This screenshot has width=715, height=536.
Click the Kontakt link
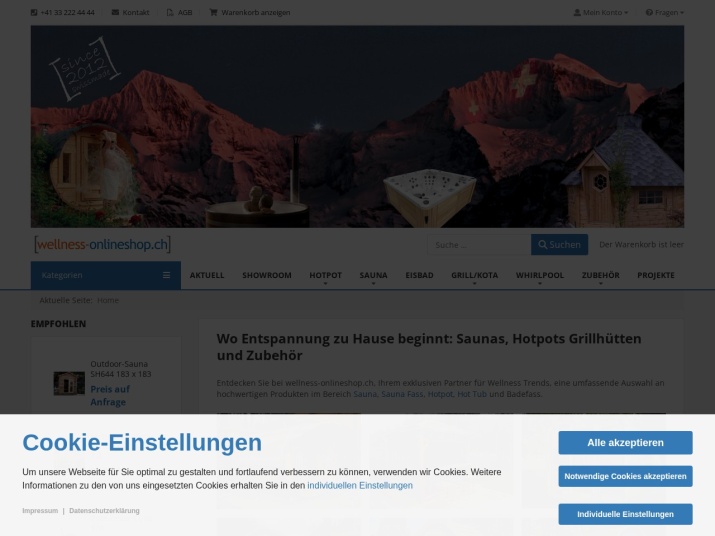pos(136,12)
